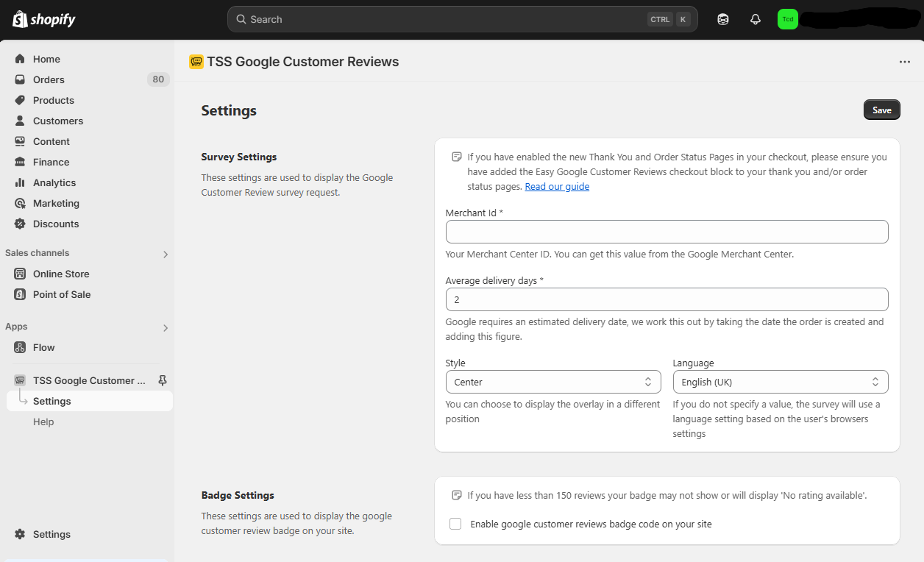Open the three-dot more actions menu

[905, 62]
